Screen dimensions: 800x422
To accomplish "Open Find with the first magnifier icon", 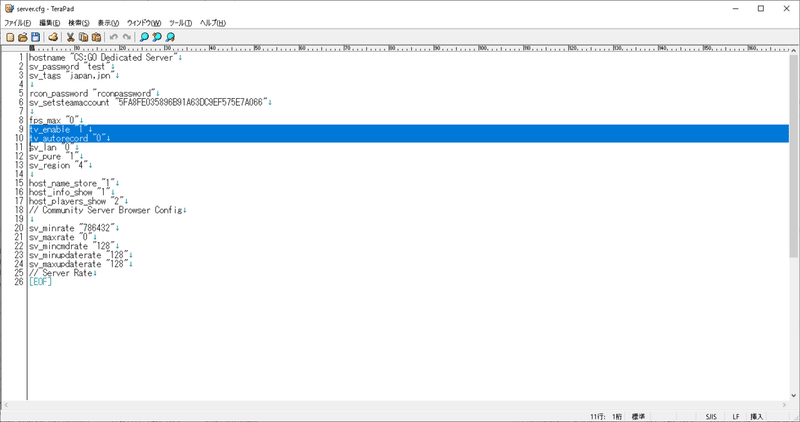I will 144,37.
